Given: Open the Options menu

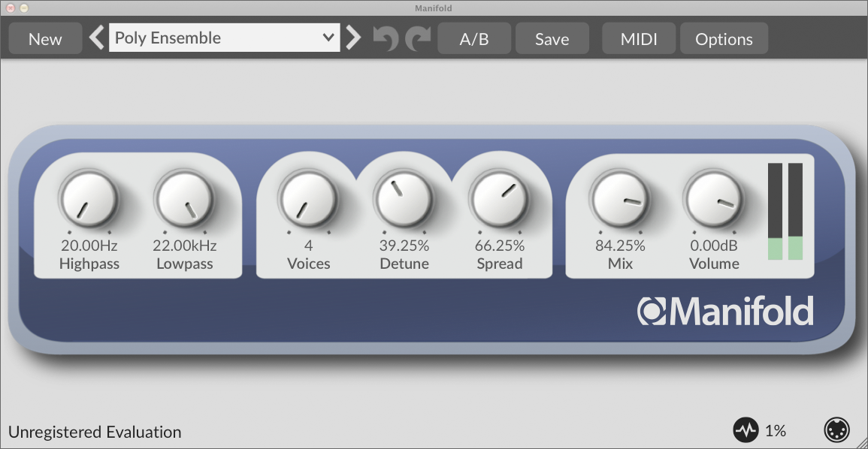Looking at the screenshot, I should 724,38.
